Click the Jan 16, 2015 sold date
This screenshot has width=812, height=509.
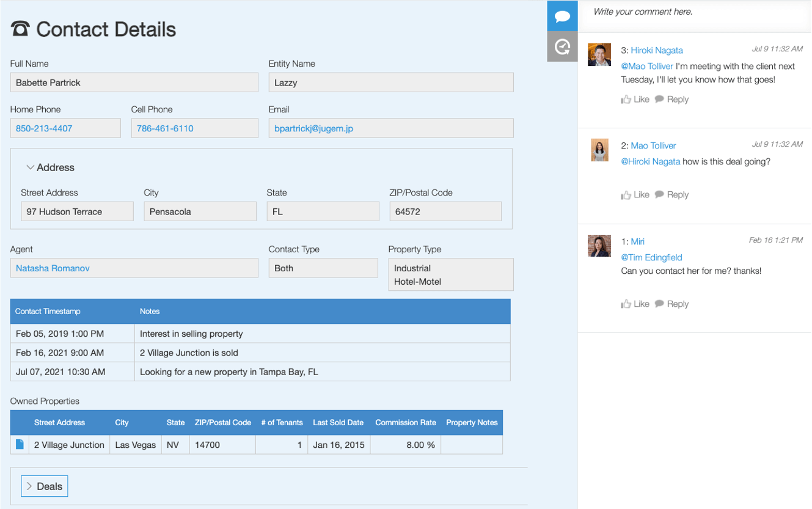[338, 445]
